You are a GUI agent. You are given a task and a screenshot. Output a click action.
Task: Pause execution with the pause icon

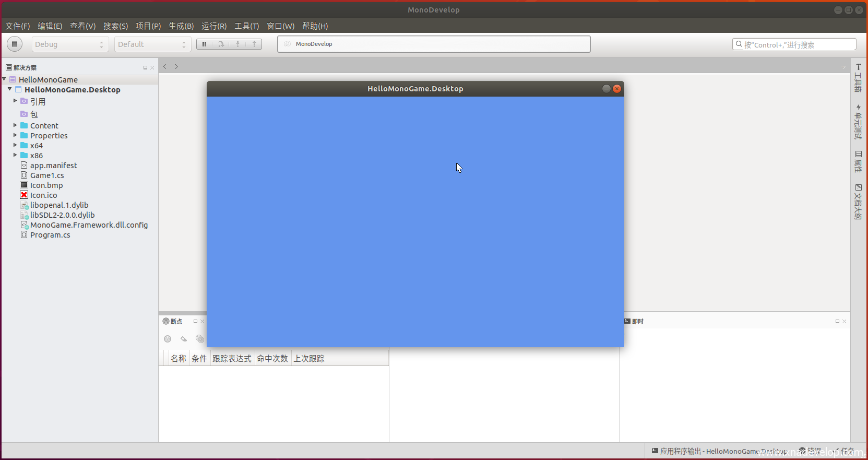[204, 44]
